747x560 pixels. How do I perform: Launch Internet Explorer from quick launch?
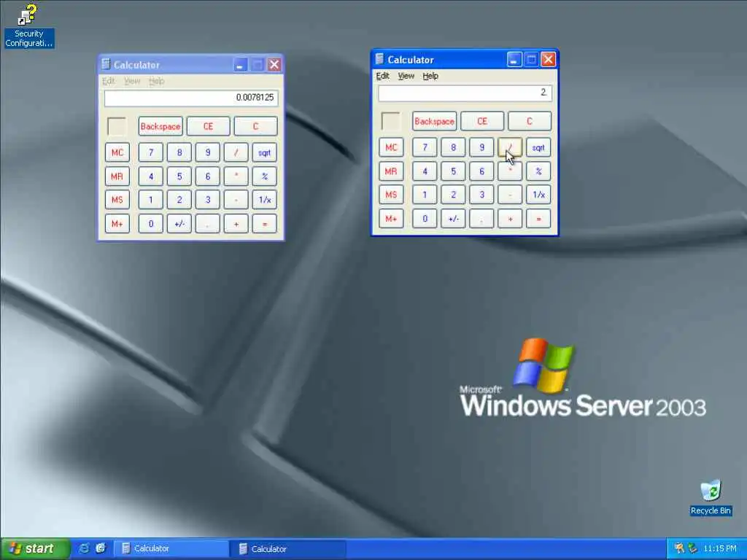pyautogui.click(x=85, y=548)
